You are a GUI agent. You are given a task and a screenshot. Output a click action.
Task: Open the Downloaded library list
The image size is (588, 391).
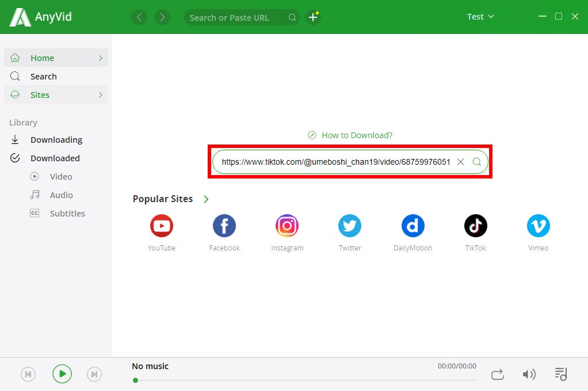click(x=56, y=158)
